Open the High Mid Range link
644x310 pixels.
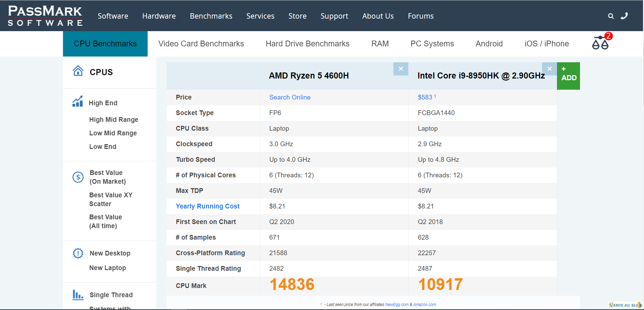pos(114,119)
